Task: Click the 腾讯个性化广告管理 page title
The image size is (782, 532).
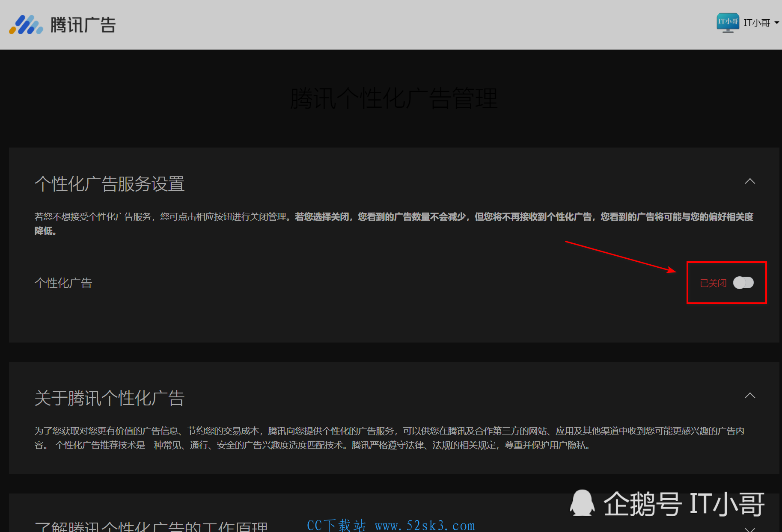Action: pyautogui.click(x=394, y=98)
